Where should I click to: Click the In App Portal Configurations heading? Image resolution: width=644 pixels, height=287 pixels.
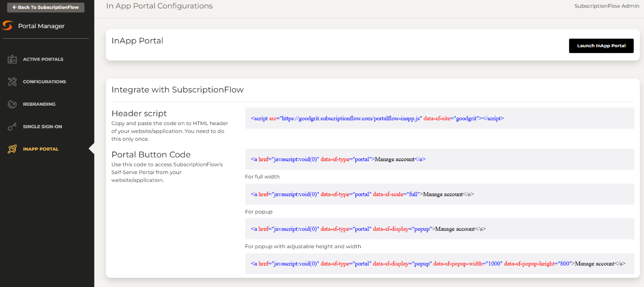(159, 6)
